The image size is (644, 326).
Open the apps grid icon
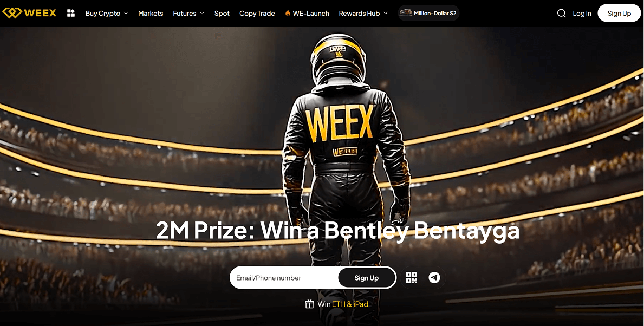pos(71,13)
